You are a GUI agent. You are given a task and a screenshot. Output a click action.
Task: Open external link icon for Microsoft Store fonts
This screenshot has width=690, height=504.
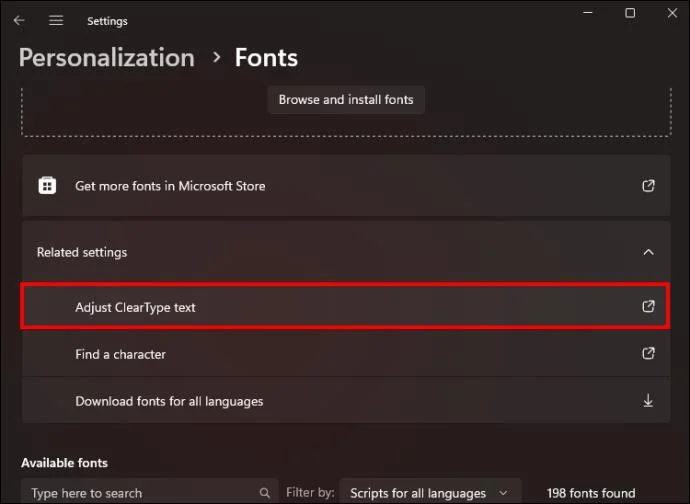coord(648,185)
